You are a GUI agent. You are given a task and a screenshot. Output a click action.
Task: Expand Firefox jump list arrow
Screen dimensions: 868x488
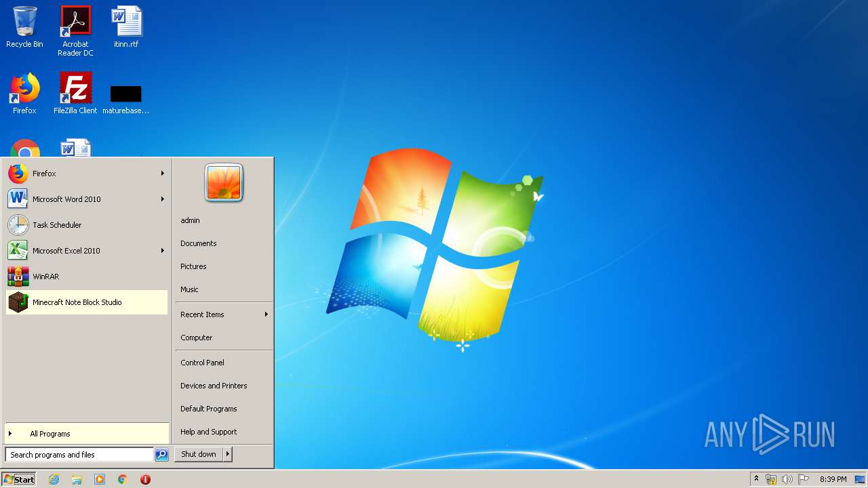click(163, 174)
